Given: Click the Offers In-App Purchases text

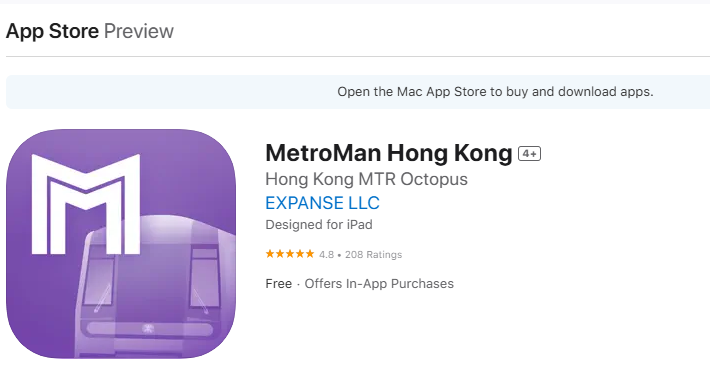Looking at the screenshot, I should pyautogui.click(x=379, y=284).
